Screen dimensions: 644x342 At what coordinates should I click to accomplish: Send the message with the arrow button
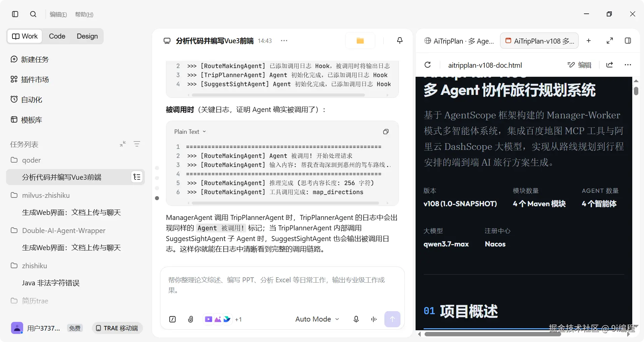pyautogui.click(x=392, y=319)
